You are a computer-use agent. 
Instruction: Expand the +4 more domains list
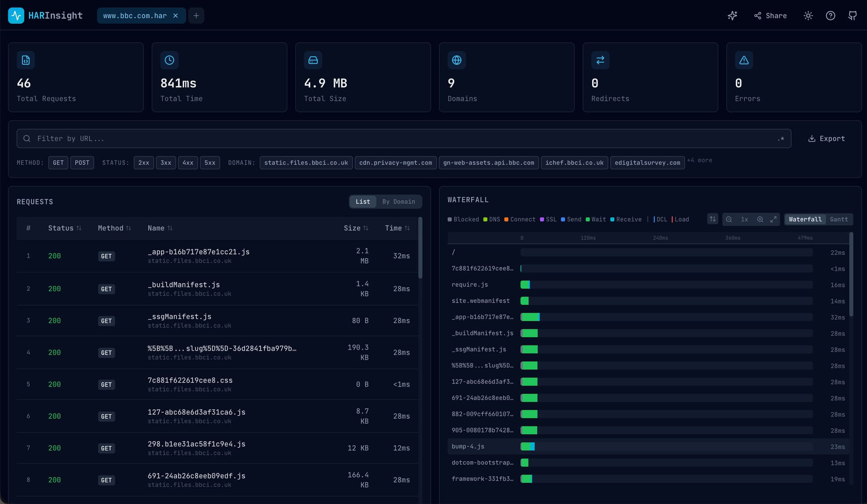tap(699, 160)
